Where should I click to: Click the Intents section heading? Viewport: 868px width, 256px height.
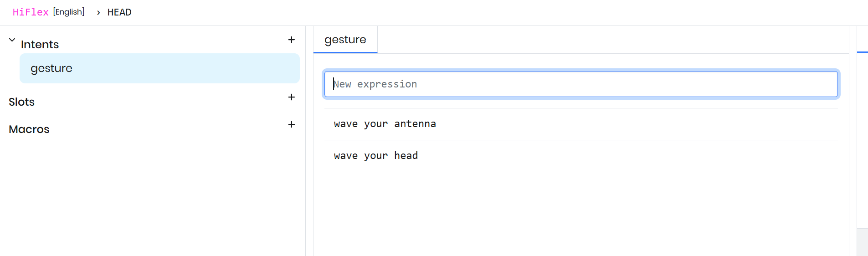pos(40,45)
